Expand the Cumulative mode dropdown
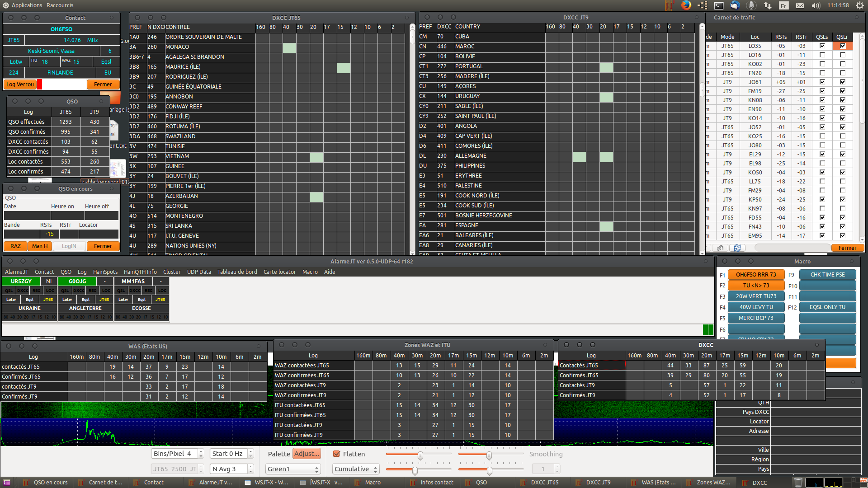This screenshot has width=868, height=488. (x=356, y=469)
